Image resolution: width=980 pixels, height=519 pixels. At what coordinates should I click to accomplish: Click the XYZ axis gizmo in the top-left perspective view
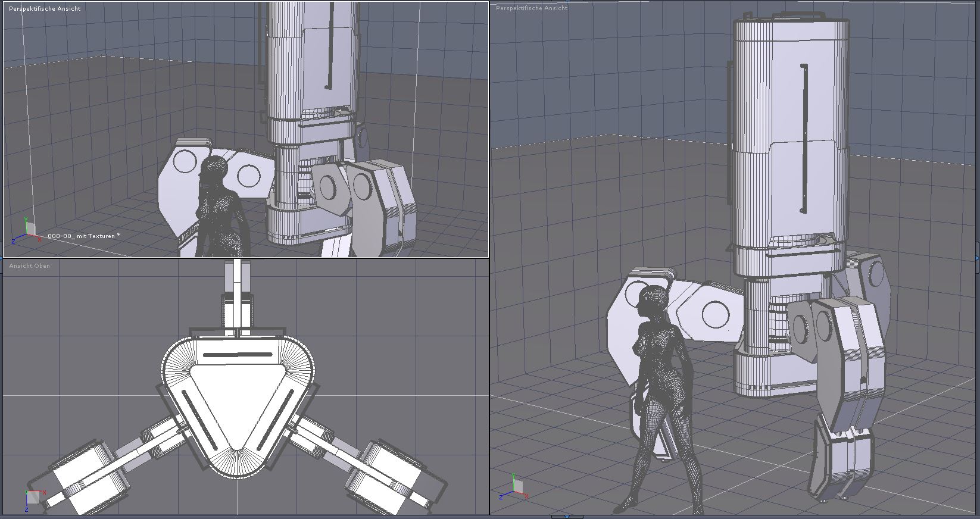coord(26,230)
